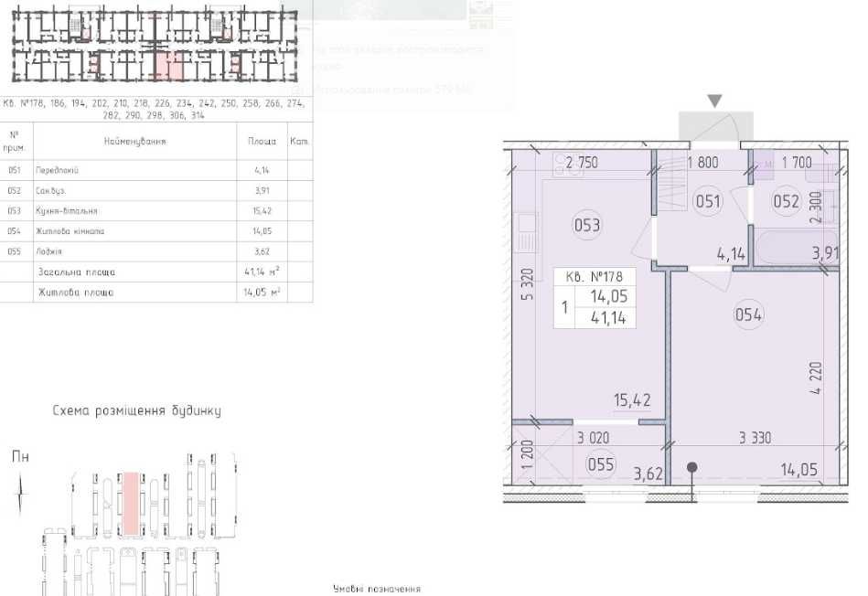Screen dimensions: 868x596
Task: Select room label 054 circle
Action: 748,314
